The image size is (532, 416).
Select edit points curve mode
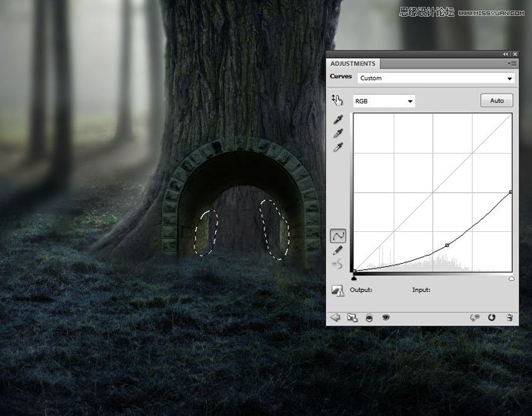click(x=338, y=235)
